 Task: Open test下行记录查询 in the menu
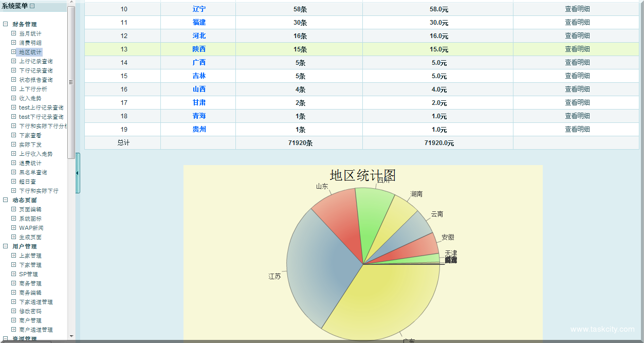(x=41, y=117)
